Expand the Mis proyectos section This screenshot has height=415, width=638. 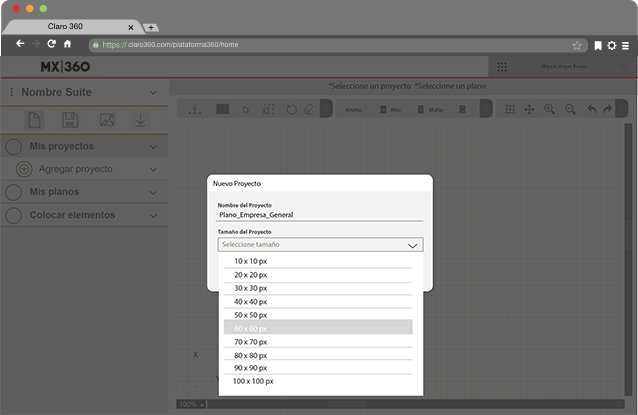(153, 147)
